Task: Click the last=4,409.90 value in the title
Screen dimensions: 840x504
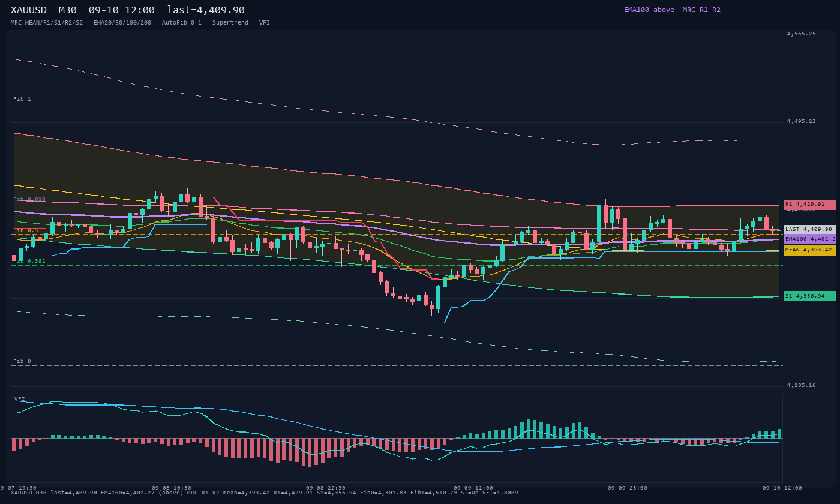Action: (x=206, y=10)
